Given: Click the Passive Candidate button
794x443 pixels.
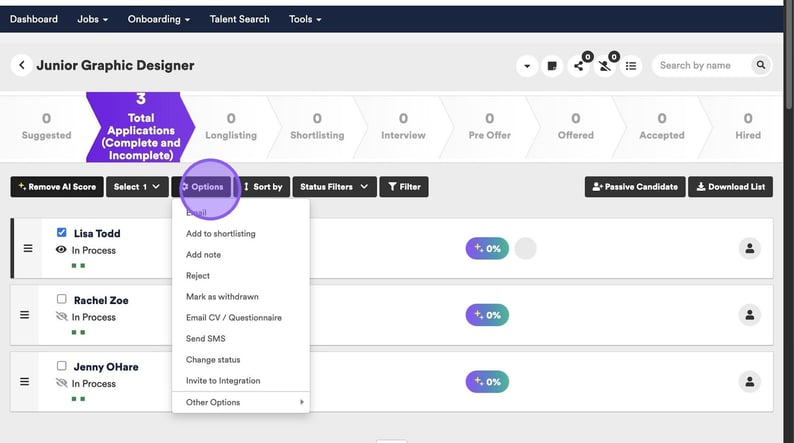Looking at the screenshot, I should pos(634,187).
